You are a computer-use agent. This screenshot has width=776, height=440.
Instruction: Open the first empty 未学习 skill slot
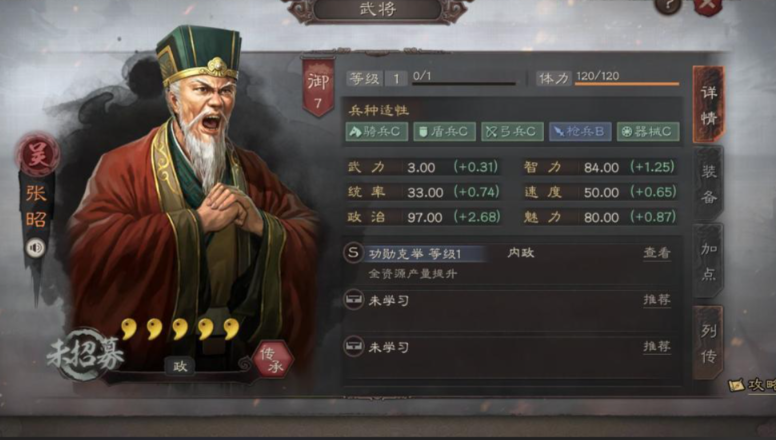[x=509, y=300]
